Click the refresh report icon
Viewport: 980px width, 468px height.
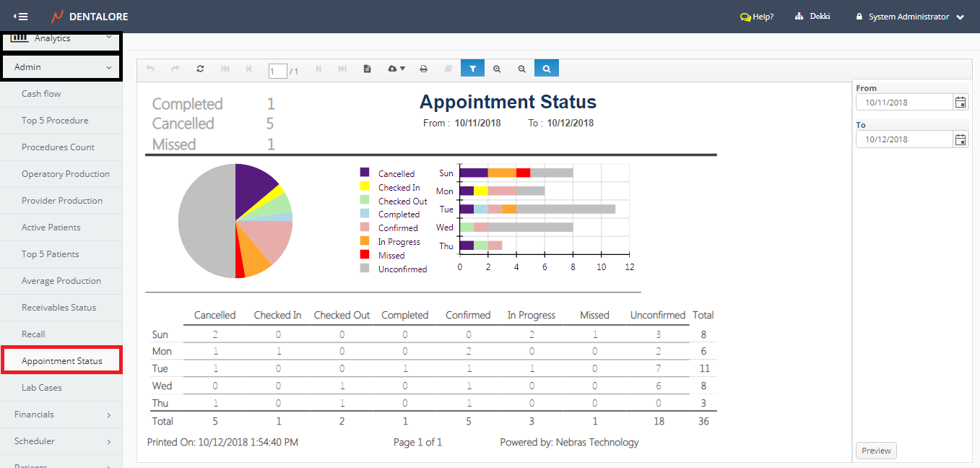pos(200,69)
